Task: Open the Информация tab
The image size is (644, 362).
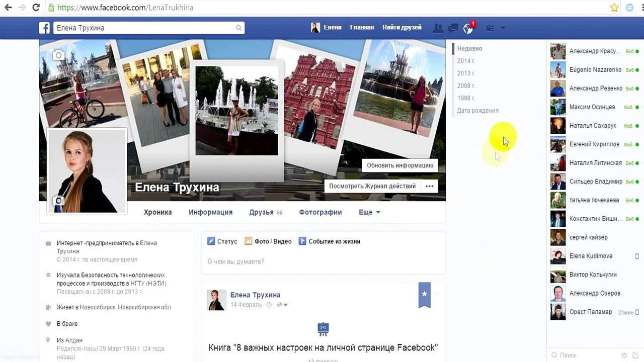Action: [x=210, y=212]
